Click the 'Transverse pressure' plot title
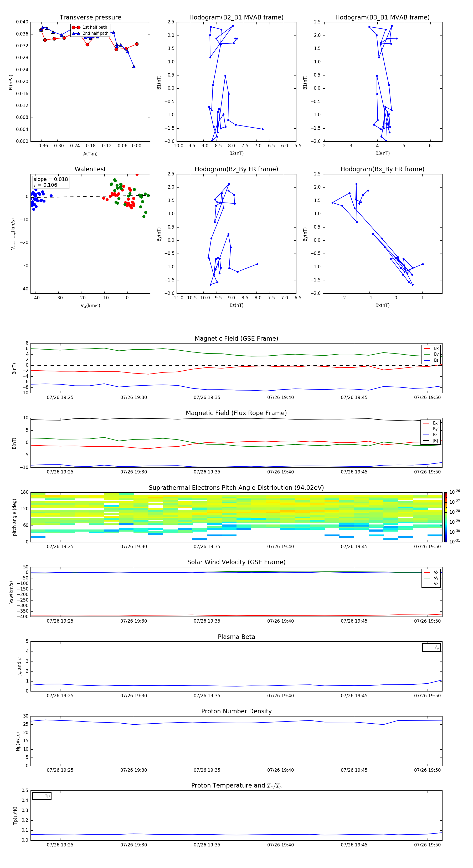This screenshot has width=473, height=868. [x=90, y=18]
